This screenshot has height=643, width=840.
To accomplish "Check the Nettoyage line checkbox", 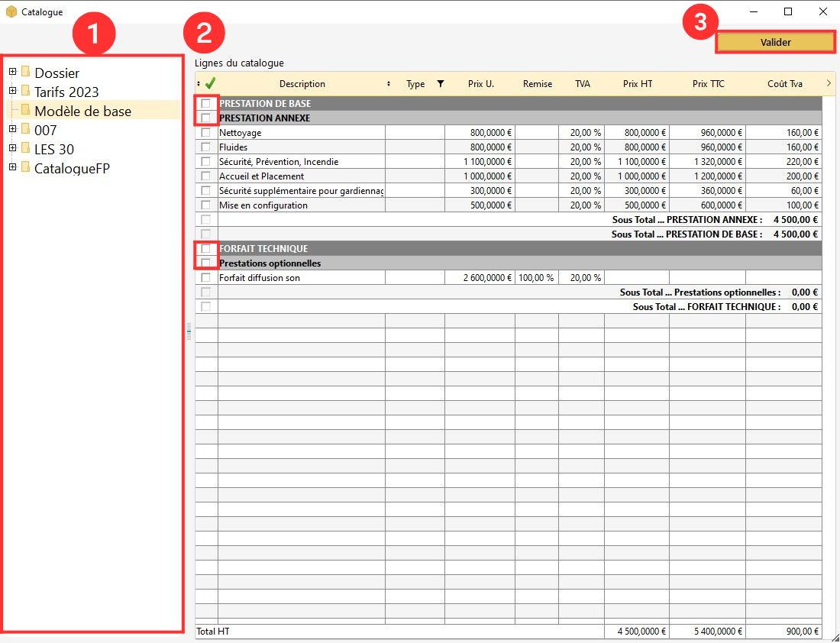I will pyautogui.click(x=205, y=133).
